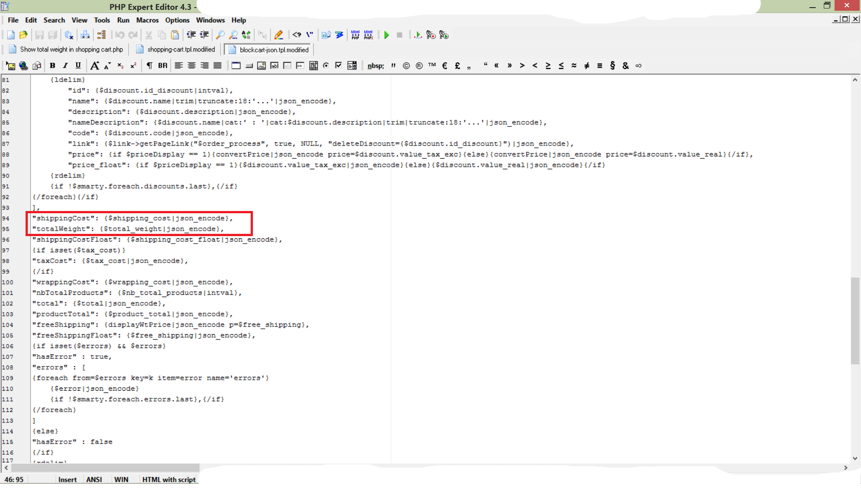Click the color highlighter pen icon
The width and height of the screenshot is (861, 504).
point(278,35)
